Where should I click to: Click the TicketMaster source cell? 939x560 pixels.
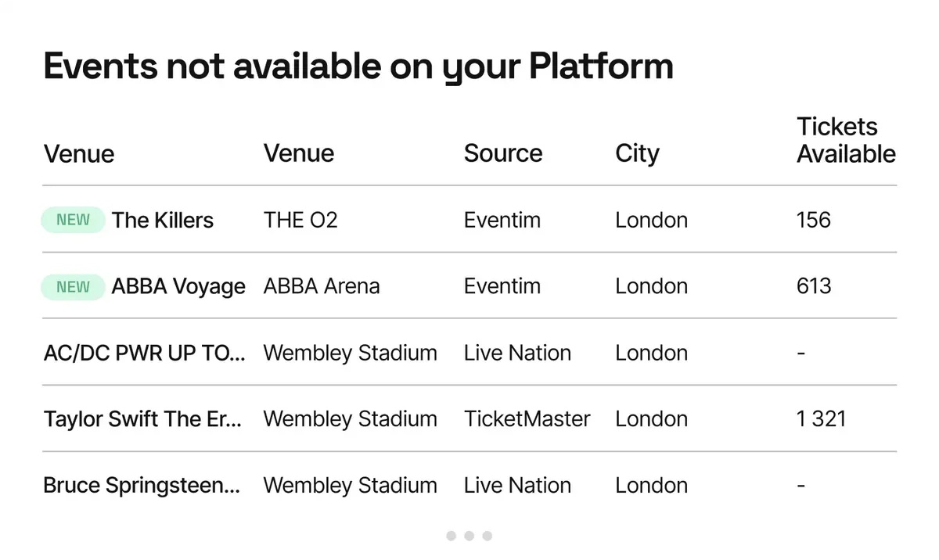(527, 419)
